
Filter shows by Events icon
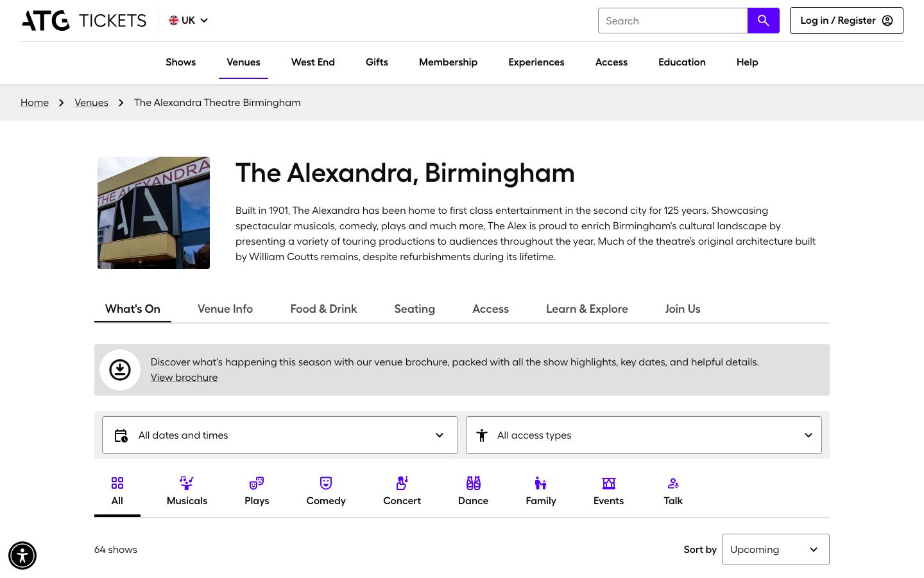click(x=609, y=483)
